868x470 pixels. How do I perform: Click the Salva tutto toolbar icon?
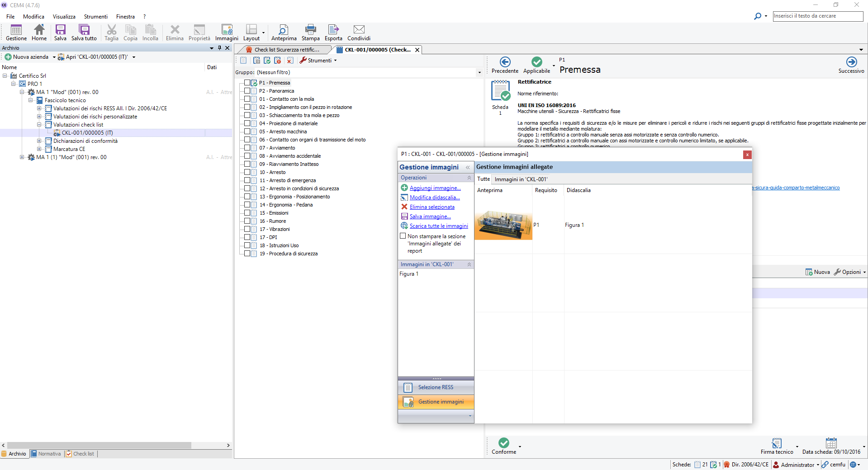tap(84, 30)
